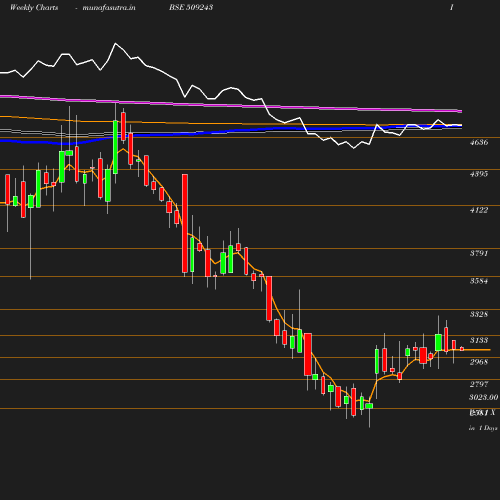Click the 3023.00 current price value
Screen dimensions: 500x500
coord(484,397)
